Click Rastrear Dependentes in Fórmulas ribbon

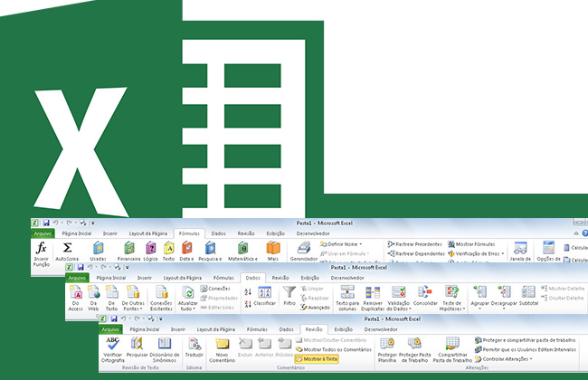(x=416, y=254)
